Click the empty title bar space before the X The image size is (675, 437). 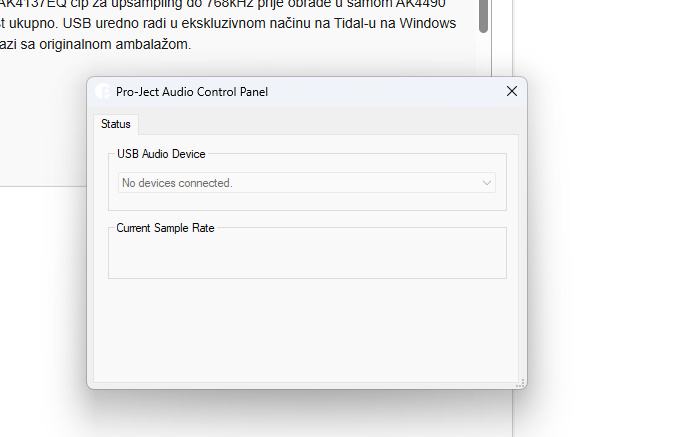(x=400, y=91)
